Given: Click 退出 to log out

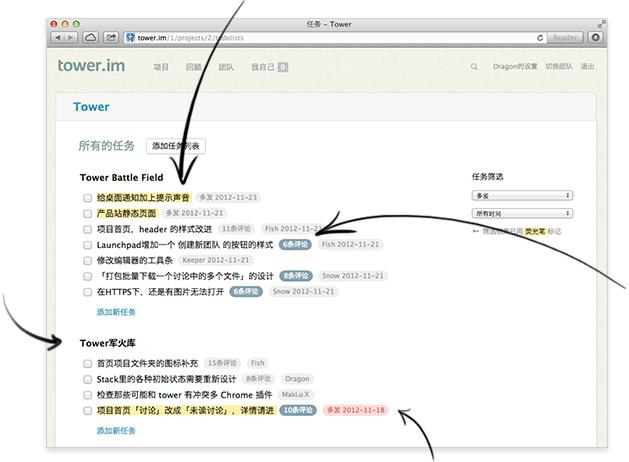Looking at the screenshot, I should pyautogui.click(x=587, y=67).
